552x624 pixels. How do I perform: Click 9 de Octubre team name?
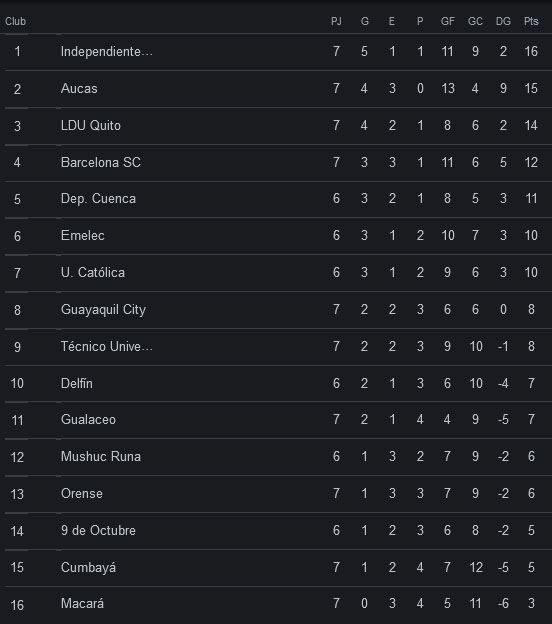click(x=98, y=530)
